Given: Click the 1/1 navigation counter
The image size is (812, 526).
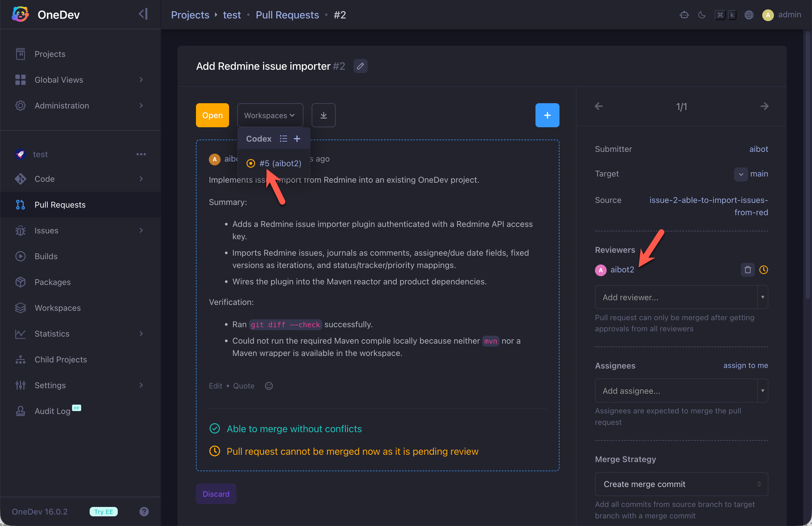Looking at the screenshot, I should (681, 107).
